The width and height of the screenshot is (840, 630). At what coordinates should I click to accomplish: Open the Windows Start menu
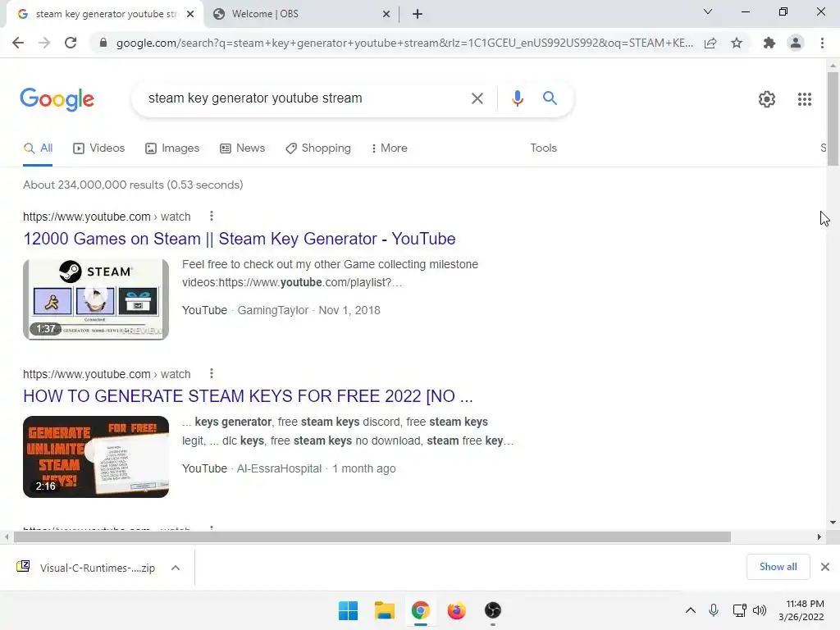(x=348, y=610)
